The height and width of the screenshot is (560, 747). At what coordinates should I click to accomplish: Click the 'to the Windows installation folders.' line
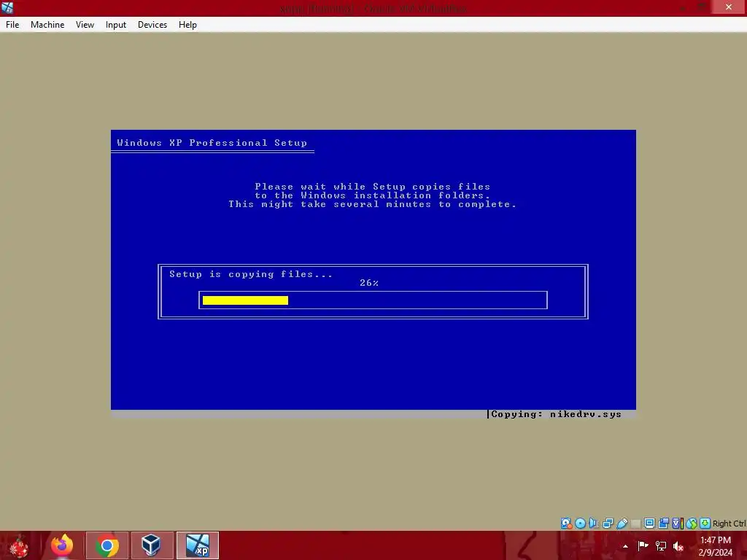[x=373, y=195]
